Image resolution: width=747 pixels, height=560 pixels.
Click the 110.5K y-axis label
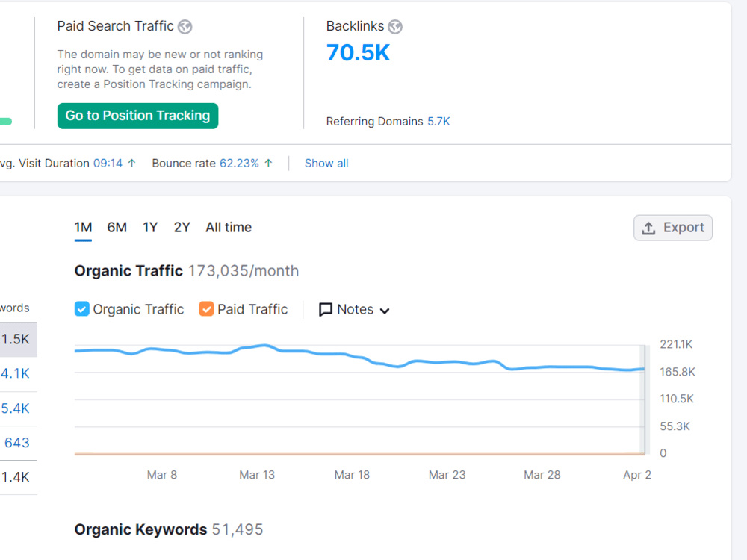point(677,399)
